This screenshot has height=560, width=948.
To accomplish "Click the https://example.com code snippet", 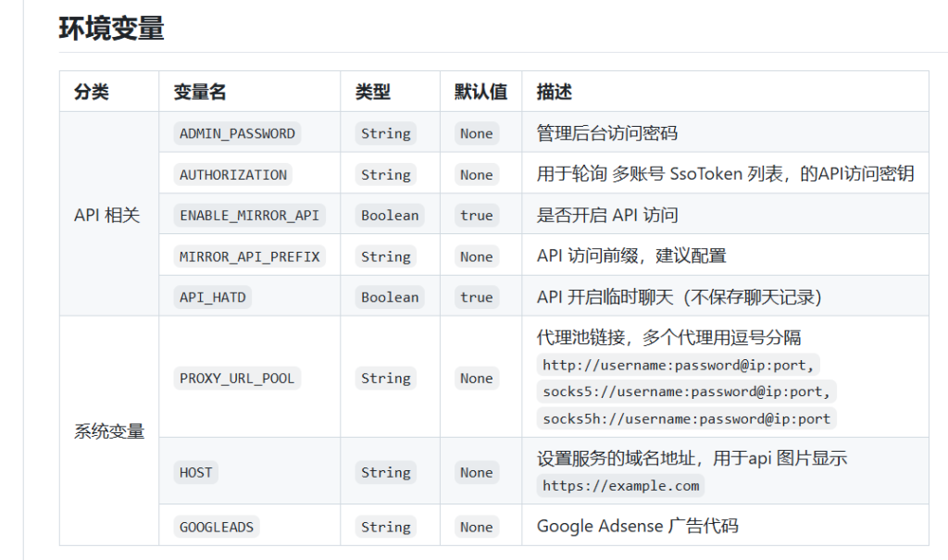I will click(620, 486).
